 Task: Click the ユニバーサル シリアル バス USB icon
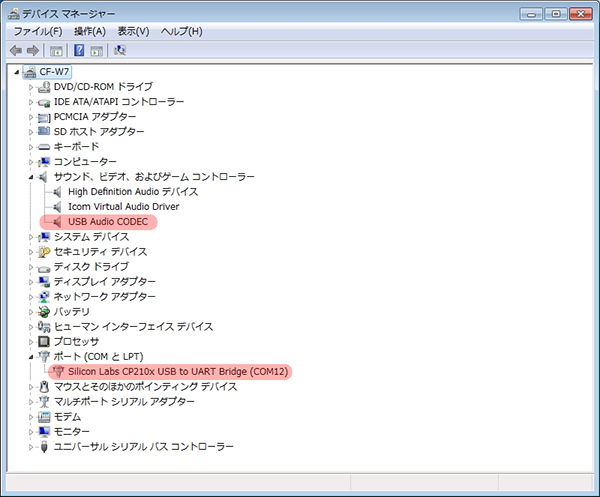(44, 446)
